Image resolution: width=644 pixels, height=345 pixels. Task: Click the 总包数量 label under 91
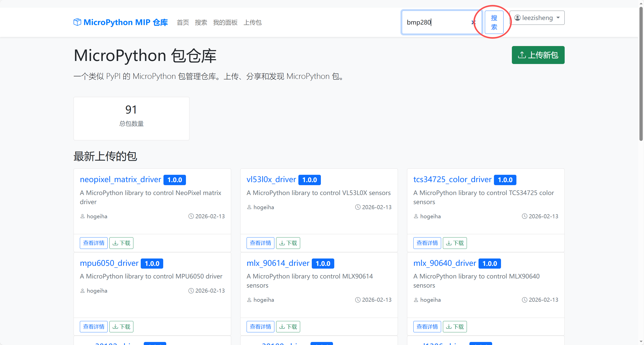tap(131, 124)
